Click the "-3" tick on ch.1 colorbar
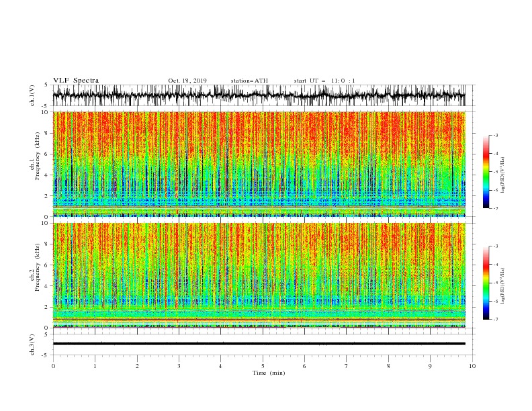The height and width of the screenshot is (411, 532). coord(495,135)
